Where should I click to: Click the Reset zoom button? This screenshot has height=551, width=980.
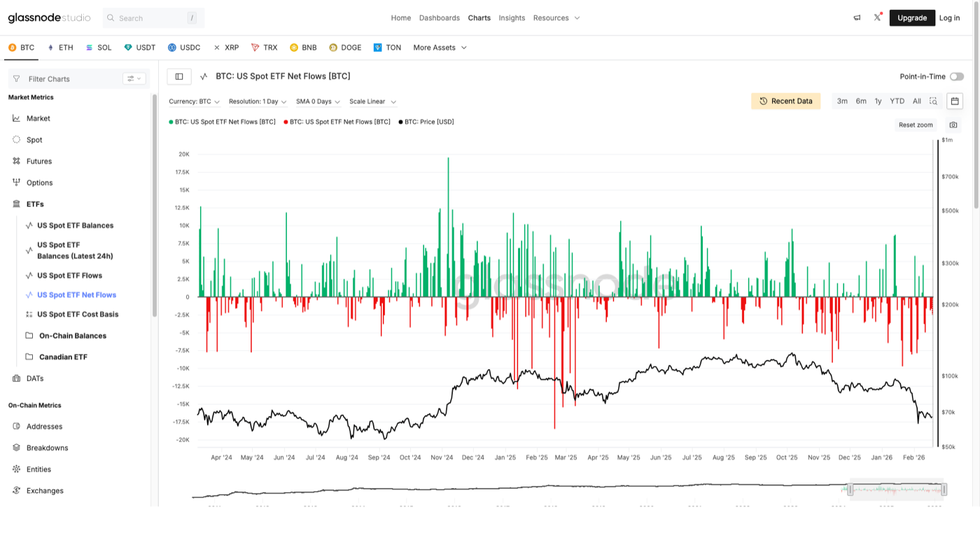[x=916, y=125]
